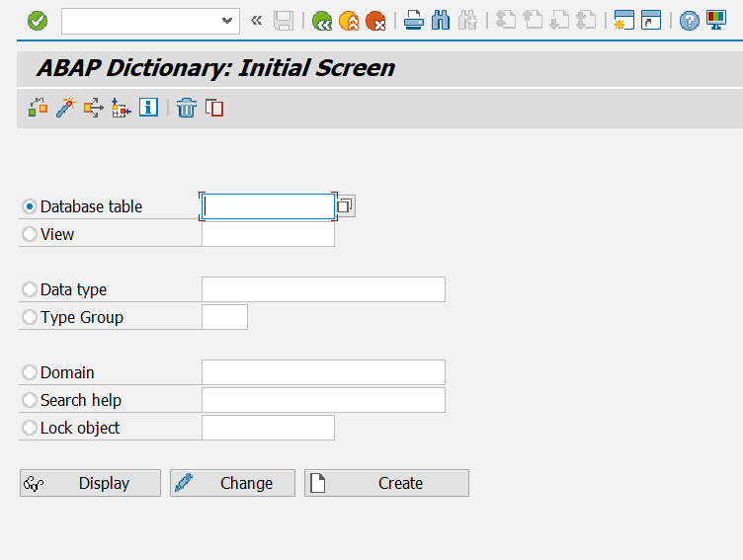Open the command field dropdown arrow
Screen dimensions: 743x560
point(227,21)
